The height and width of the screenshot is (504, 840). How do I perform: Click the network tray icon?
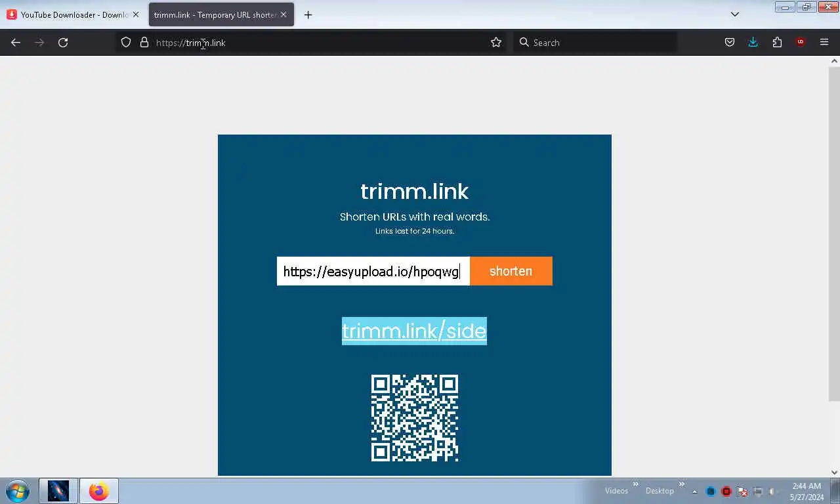point(758,492)
